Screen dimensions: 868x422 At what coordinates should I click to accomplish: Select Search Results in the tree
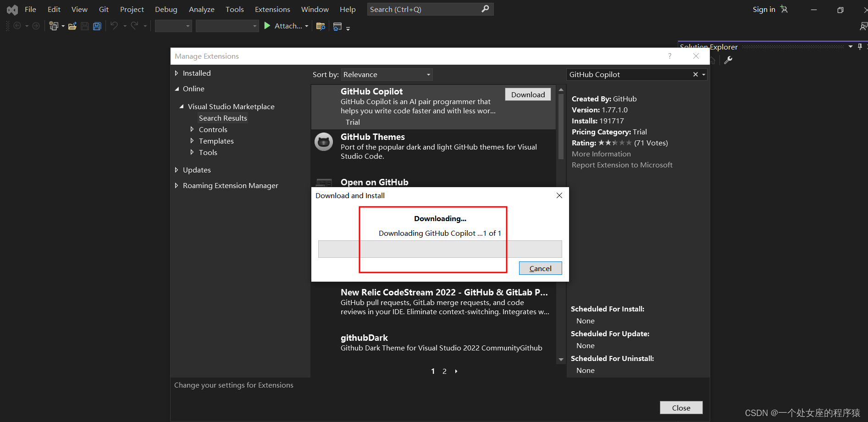coord(223,118)
